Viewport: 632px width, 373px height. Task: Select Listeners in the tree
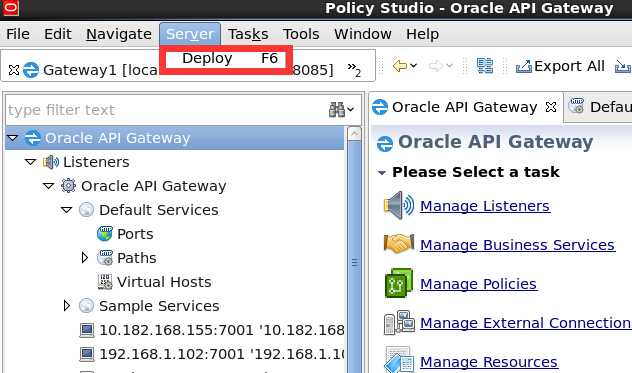pos(96,162)
